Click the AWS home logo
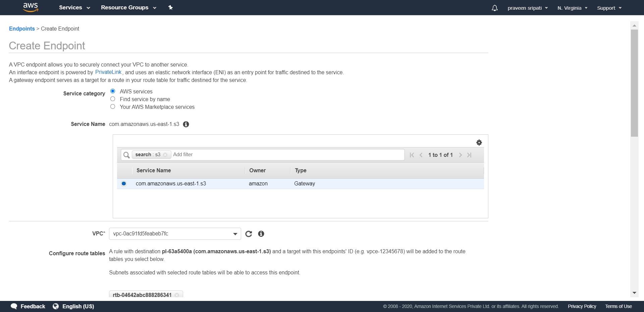 (x=31, y=7)
